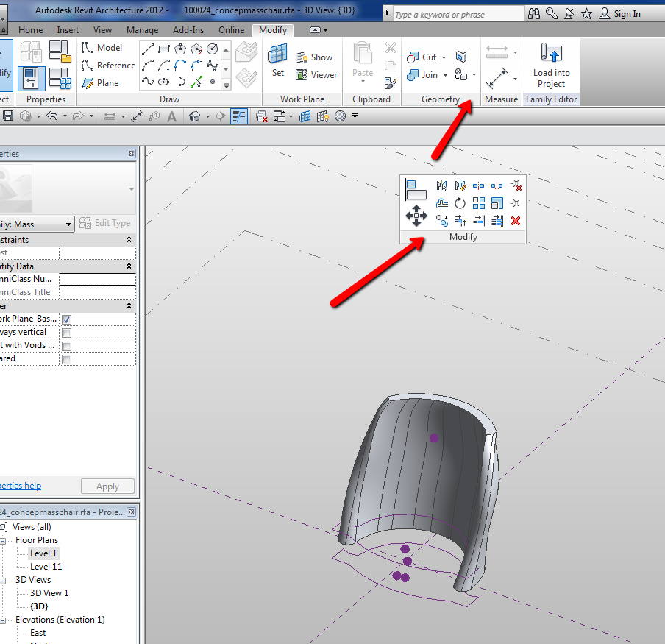Expand the Cut geometry dropdown

click(x=444, y=57)
